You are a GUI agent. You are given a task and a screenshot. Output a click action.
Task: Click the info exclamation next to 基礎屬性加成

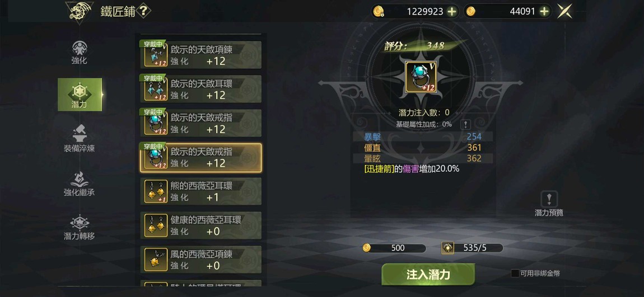[465, 125]
